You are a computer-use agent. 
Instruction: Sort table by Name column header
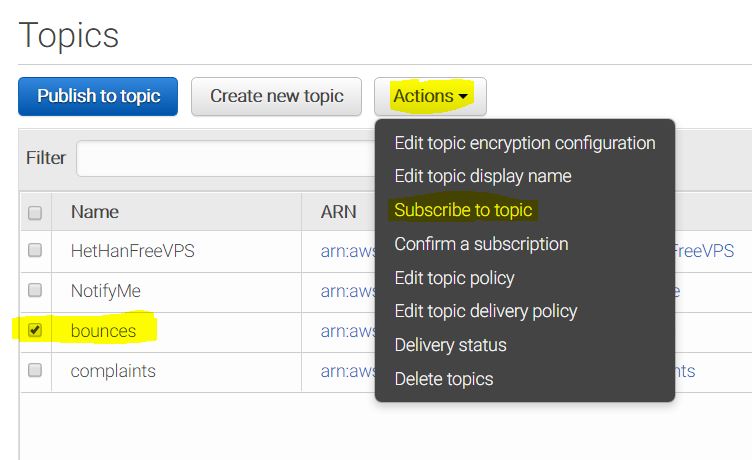95,212
